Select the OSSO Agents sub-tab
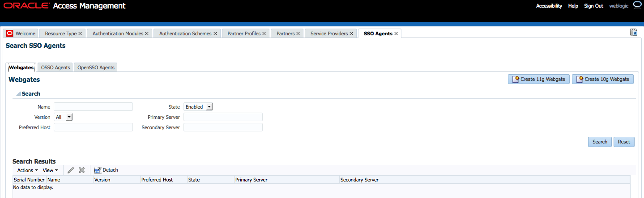Image resolution: width=644 pixels, height=198 pixels. 55,67
